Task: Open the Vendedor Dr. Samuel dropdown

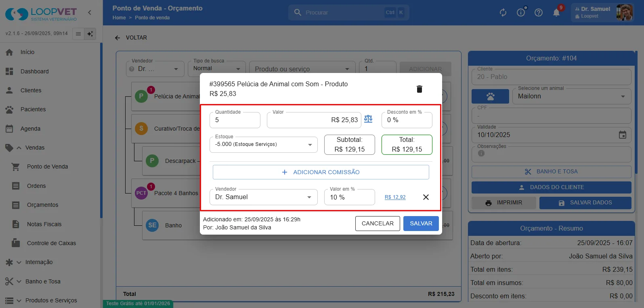Action: (x=264, y=197)
